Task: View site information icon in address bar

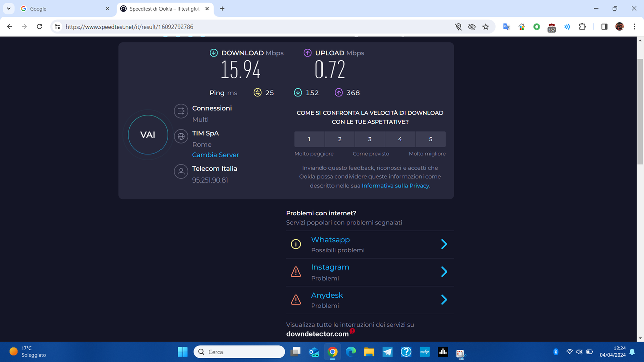Action: tap(57, 27)
